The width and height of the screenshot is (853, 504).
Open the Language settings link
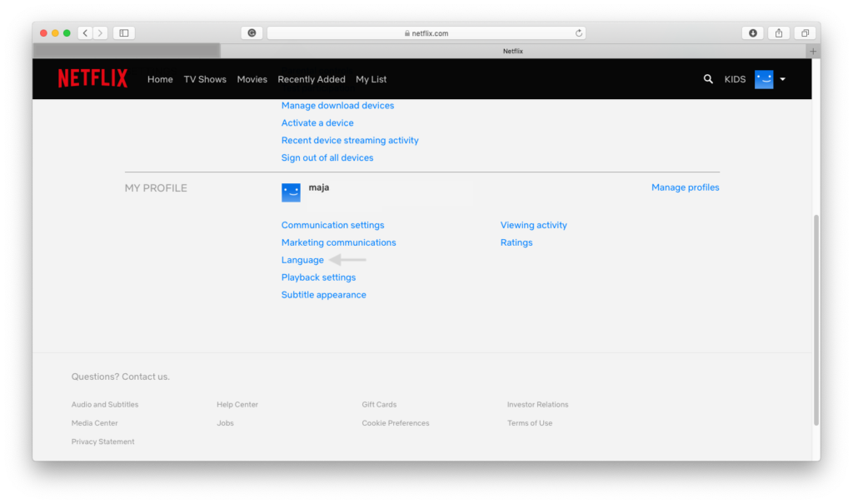302,260
